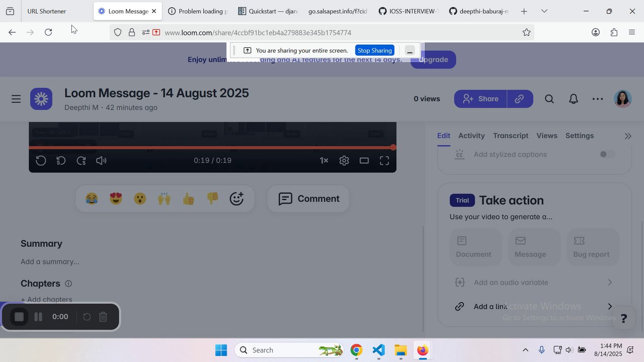The width and height of the screenshot is (644, 362).
Task: Skip back 5 seconds in the video
Action: tap(61, 161)
